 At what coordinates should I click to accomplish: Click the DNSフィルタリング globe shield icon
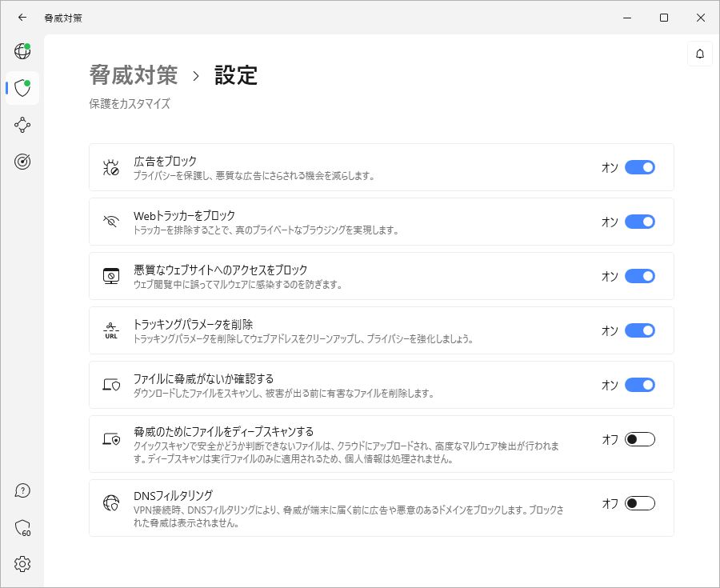click(111, 503)
